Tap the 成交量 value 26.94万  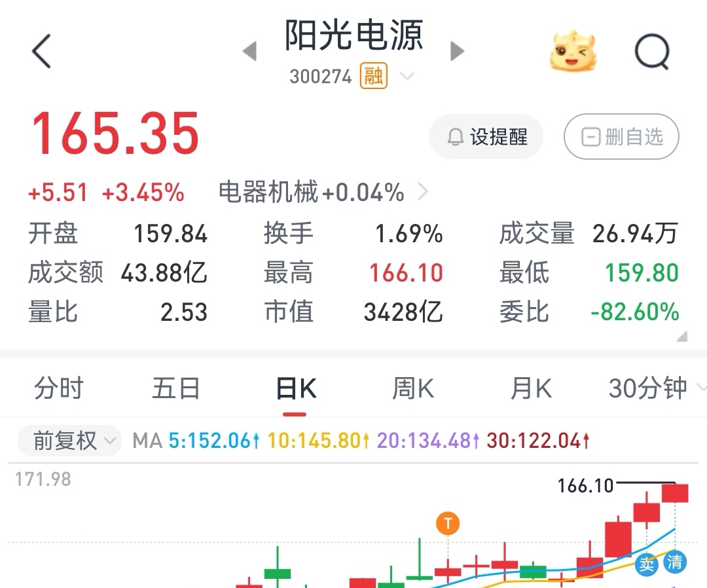point(635,234)
